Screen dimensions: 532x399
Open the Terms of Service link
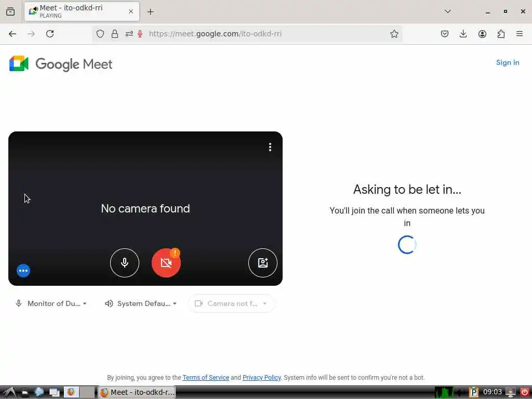pos(206,377)
